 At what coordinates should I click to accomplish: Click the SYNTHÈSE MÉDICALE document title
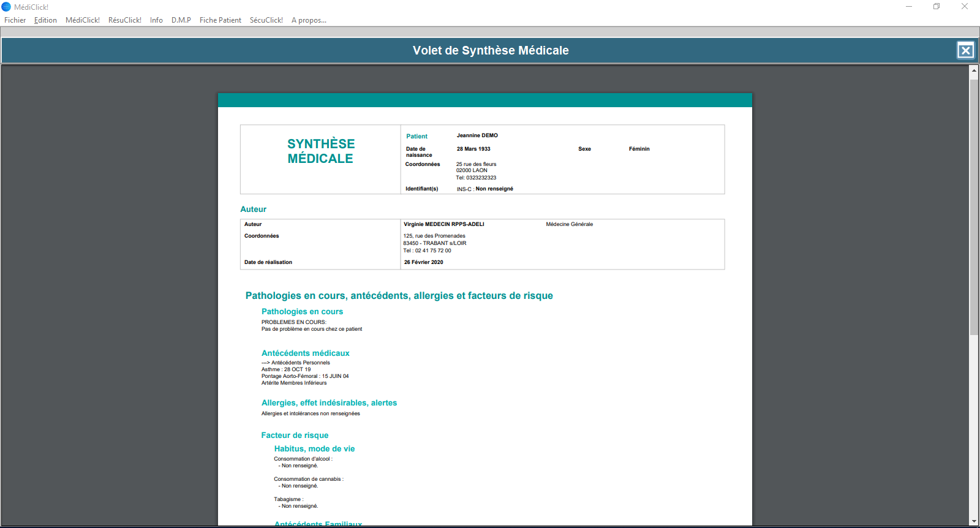point(321,151)
